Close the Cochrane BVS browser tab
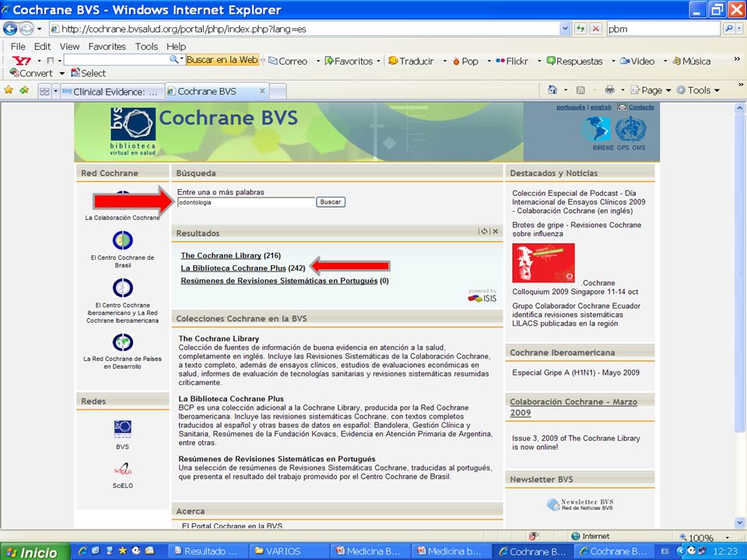The width and height of the screenshot is (747, 560). [x=261, y=90]
